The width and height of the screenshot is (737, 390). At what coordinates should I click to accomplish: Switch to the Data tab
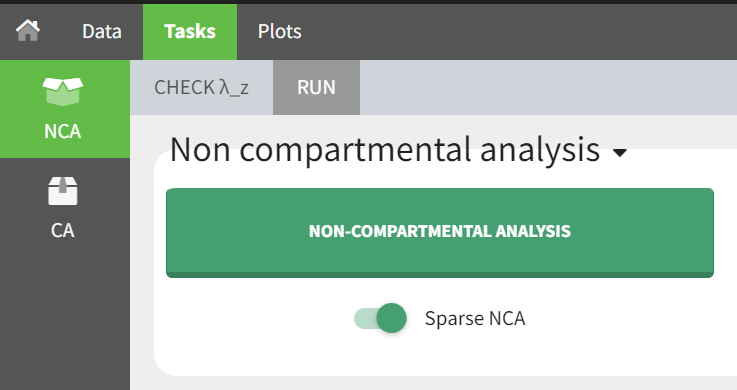102,31
